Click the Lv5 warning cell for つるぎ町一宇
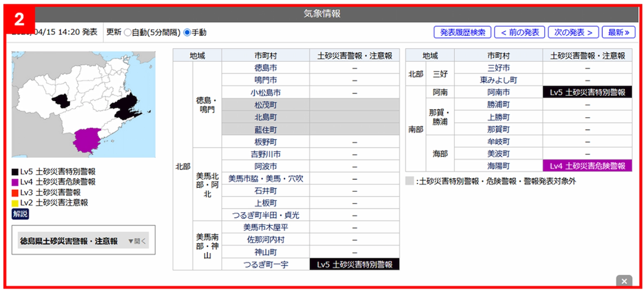This screenshot has height=290, width=644. (x=354, y=264)
